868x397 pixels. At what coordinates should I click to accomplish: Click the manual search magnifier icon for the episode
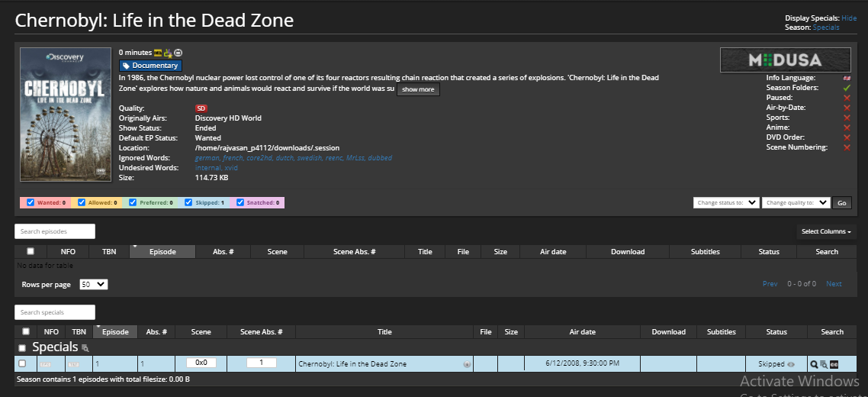[814, 364]
